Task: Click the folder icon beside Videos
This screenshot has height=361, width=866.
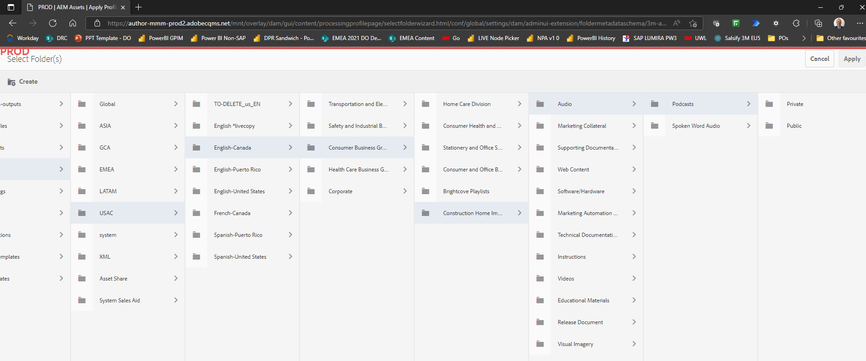Action: coord(540,279)
